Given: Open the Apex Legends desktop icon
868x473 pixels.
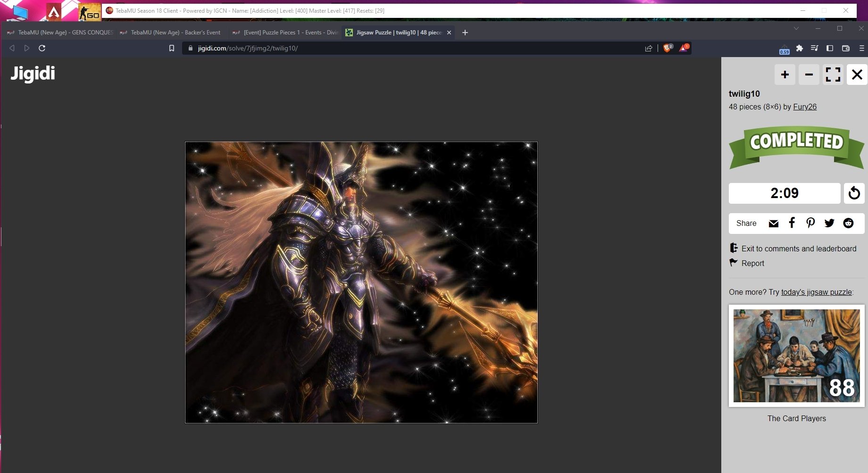Looking at the screenshot, I should point(54,11).
